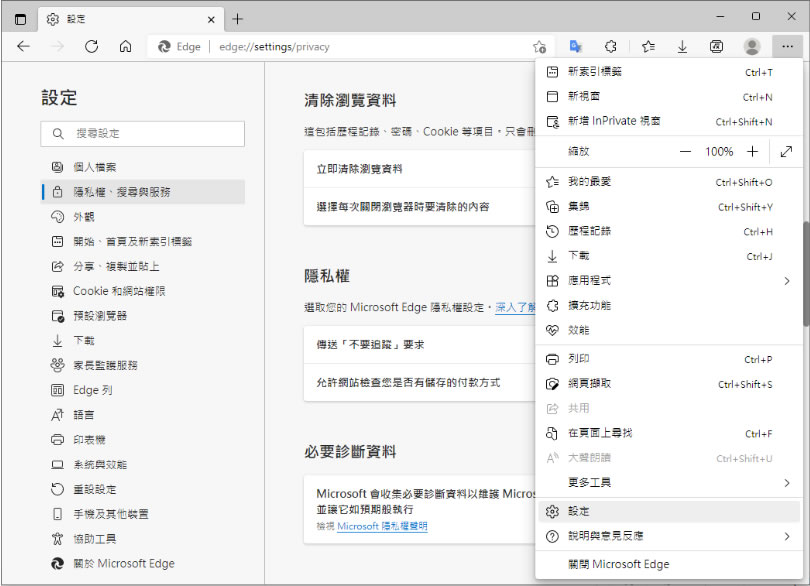Select 個人檔案 in settings sidebar
810x586 pixels.
143,167
